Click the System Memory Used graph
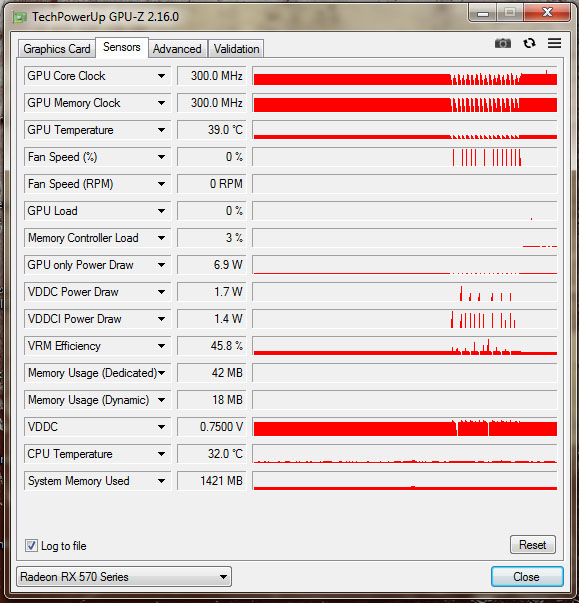The height and width of the screenshot is (603, 579). click(405, 481)
